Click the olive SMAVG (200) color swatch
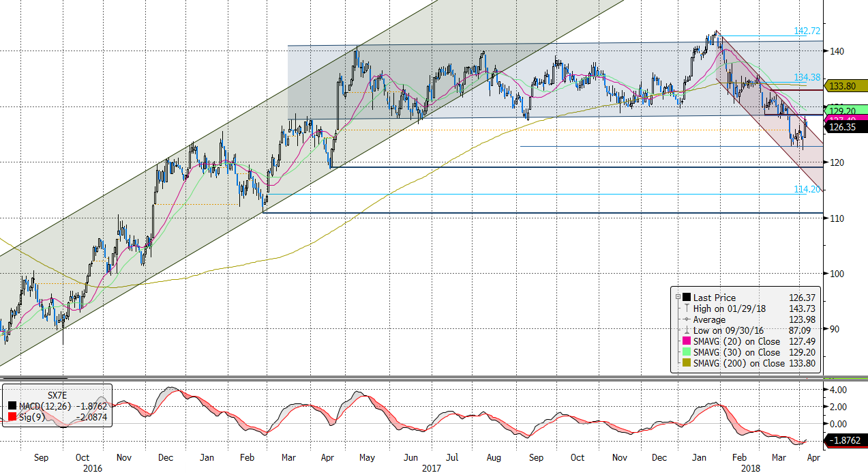868x473 pixels. (686, 363)
